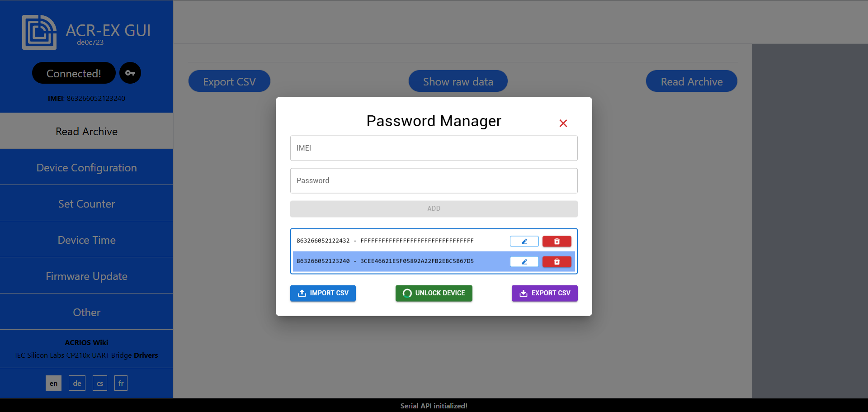
Task: Switch interface language to Czech
Action: click(x=99, y=383)
